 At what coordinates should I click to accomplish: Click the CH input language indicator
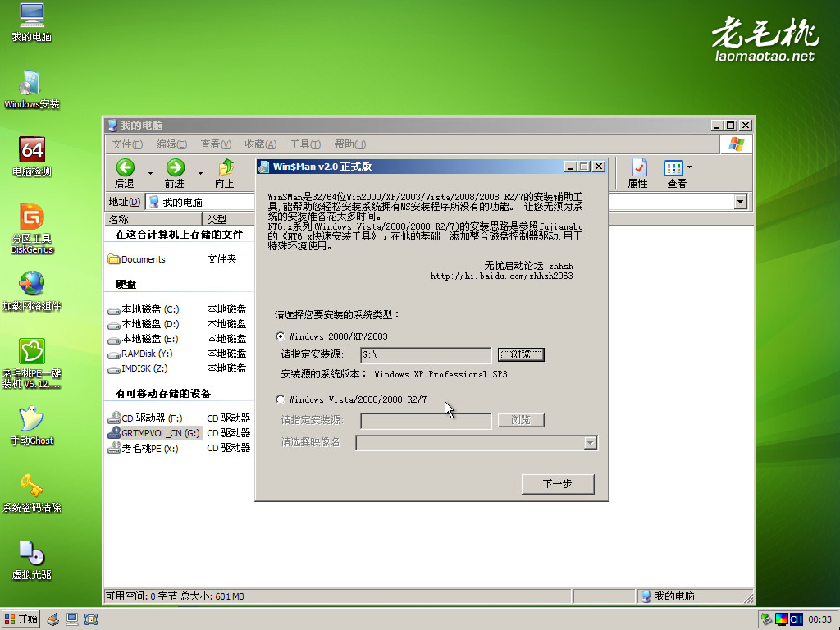point(796,619)
